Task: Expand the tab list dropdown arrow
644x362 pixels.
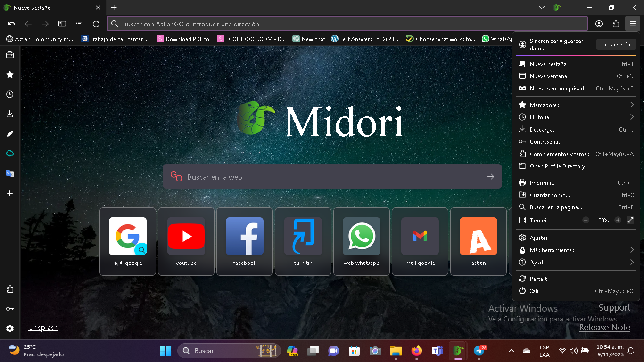Action: (542, 8)
